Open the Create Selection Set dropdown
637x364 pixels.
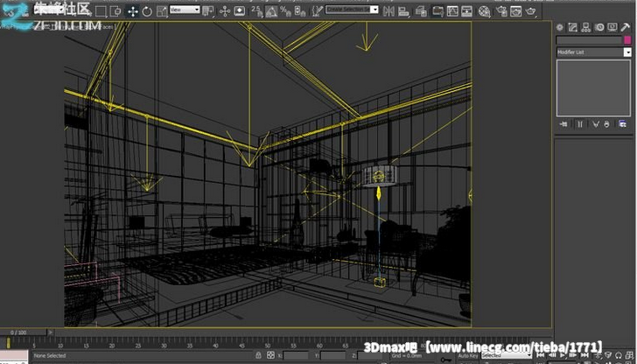(x=352, y=10)
